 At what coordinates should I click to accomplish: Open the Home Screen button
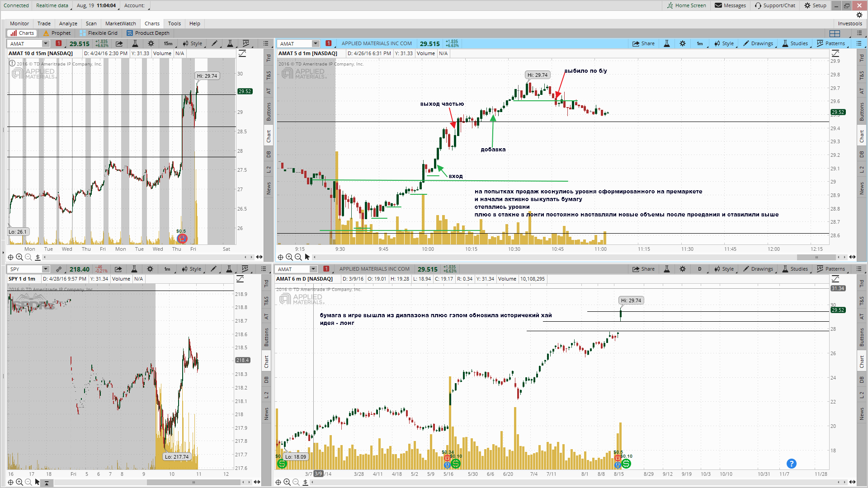point(686,5)
